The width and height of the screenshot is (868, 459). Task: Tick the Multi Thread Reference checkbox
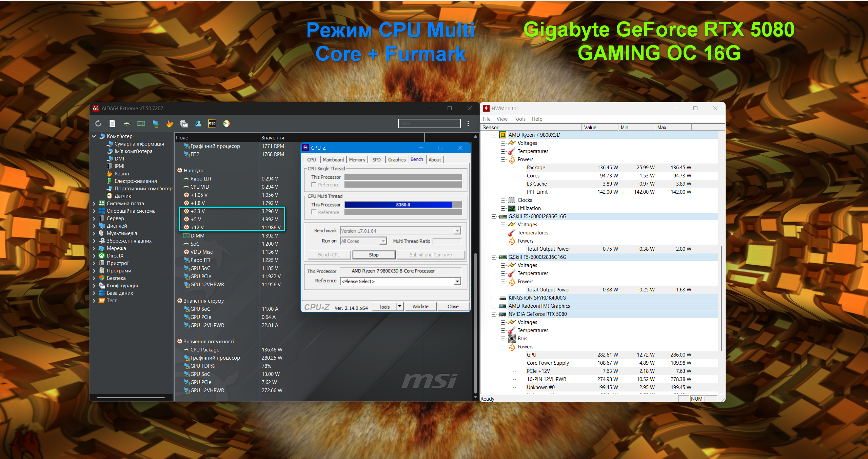[314, 212]
